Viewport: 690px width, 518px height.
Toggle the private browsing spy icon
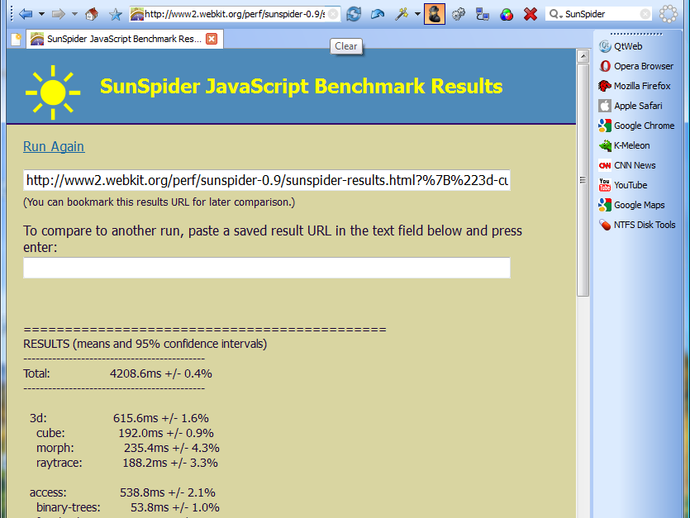click(x=435, y=14)
